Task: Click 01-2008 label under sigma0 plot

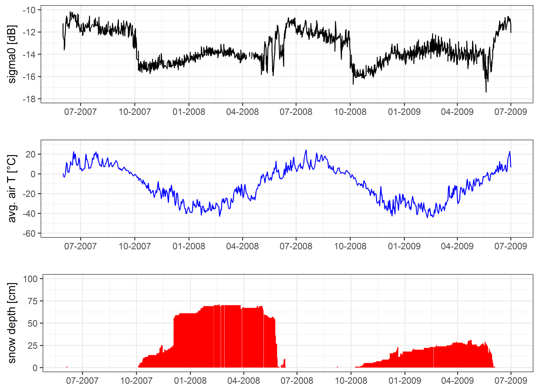Action: coord(189,112)
